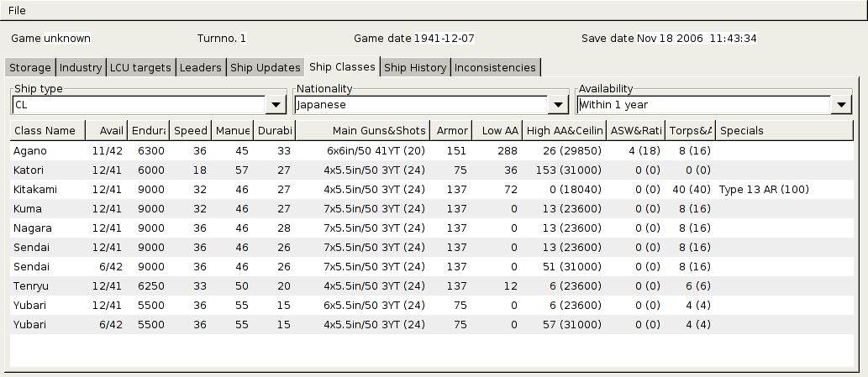Switch to the Industry tab
The height and width of the screenshot is (377, 868).
click(x=81, y=67)
